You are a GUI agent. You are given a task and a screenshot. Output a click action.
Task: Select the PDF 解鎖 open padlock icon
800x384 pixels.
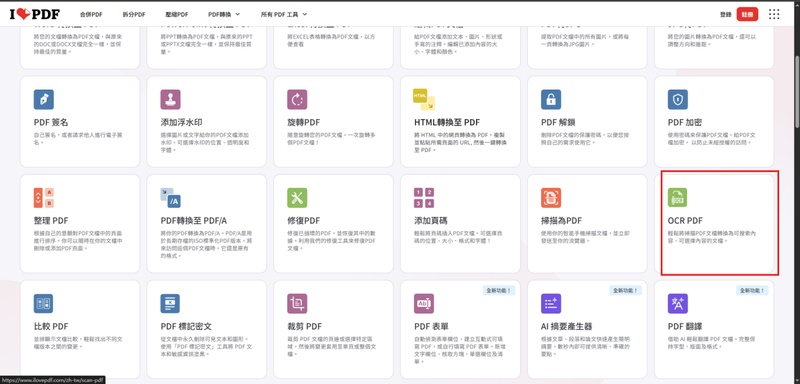click(x=551, y=99)
